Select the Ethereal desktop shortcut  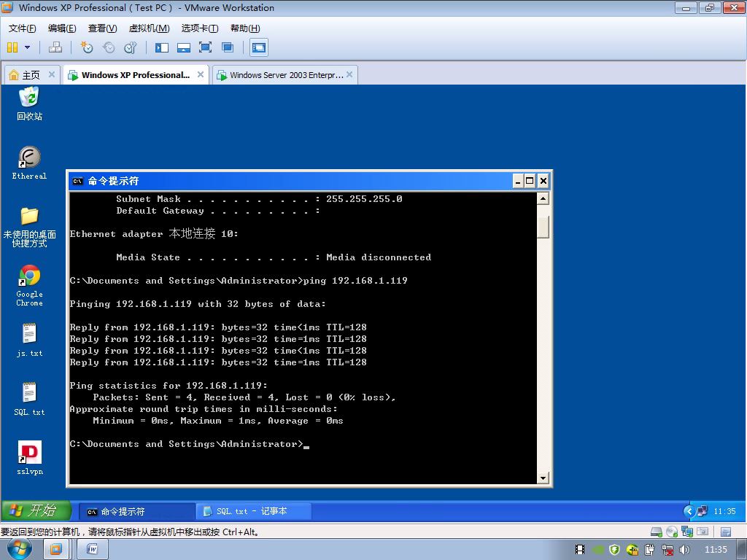29,163
